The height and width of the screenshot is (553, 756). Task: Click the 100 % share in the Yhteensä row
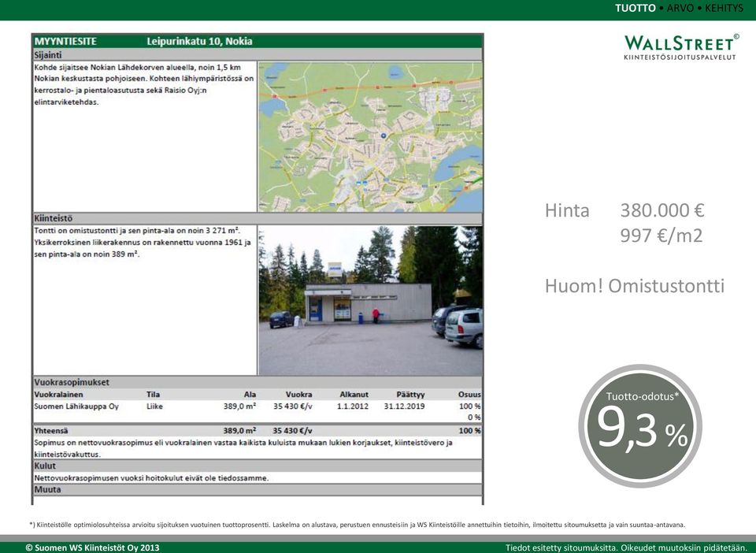pos(470,431)
